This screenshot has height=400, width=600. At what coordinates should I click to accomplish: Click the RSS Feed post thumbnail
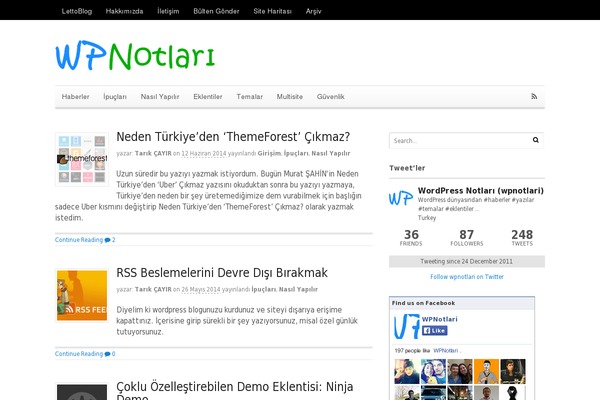(82, 296)
